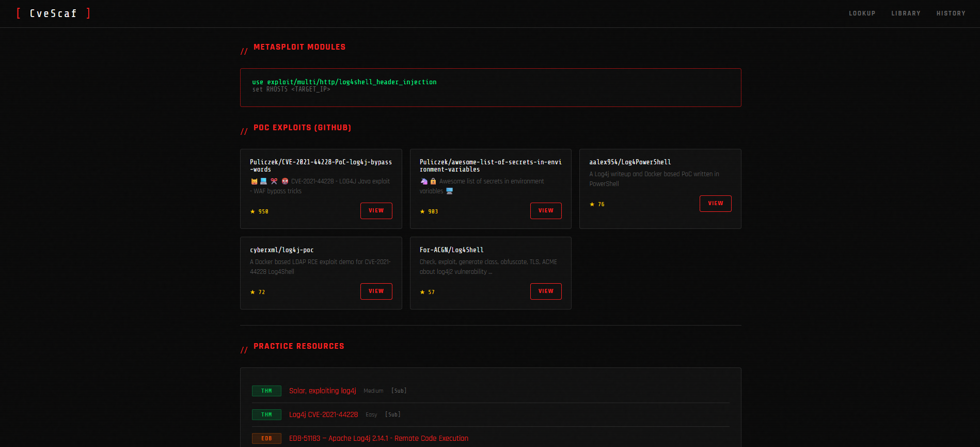Click the 'Docker based LDAP RCE' description
This screenshot has width=980, height=447.
pos(320,267)
